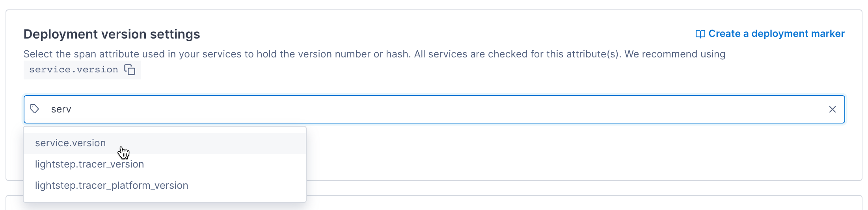The image size is (868, 210).
Task: Click blank space right of the settings heading
Action: [434, 34]
